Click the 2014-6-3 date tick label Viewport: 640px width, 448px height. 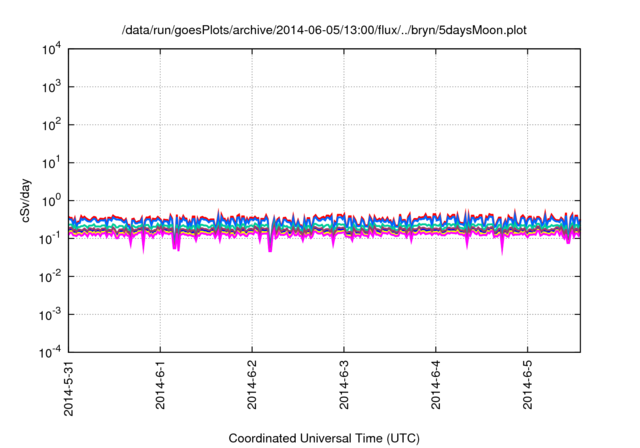coord(344,385)
